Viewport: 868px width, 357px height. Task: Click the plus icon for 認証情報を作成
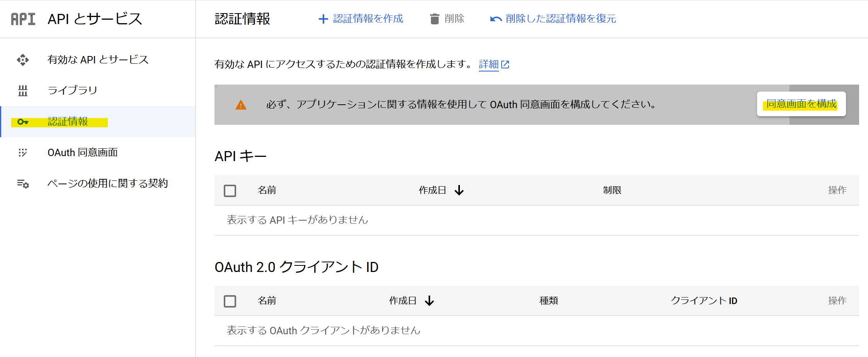323,19
